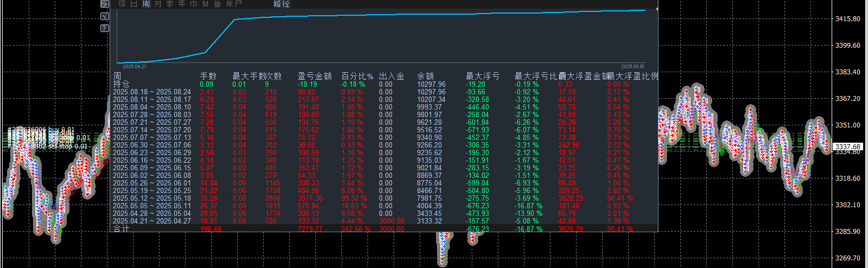This screenshot has width=868, height=268.
Task: Click balance value 7981.75
Action: [x=429, y=198]
